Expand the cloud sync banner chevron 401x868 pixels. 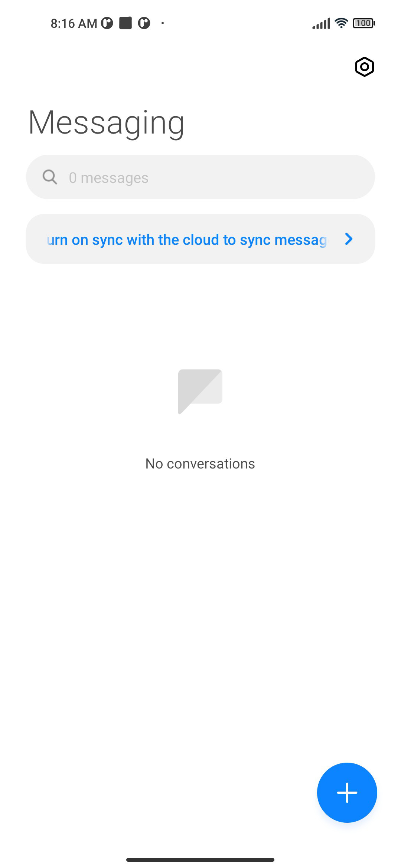pos(348,239)
